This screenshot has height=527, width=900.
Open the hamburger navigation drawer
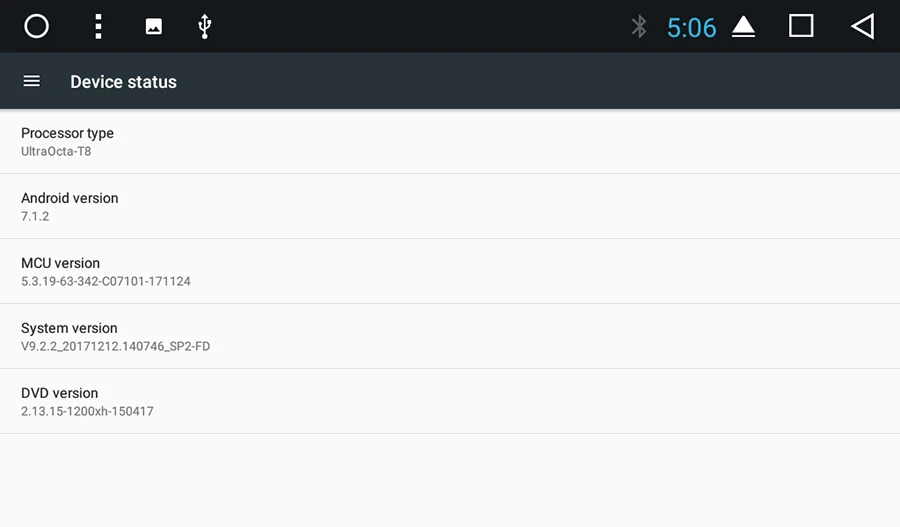point(32,81)
